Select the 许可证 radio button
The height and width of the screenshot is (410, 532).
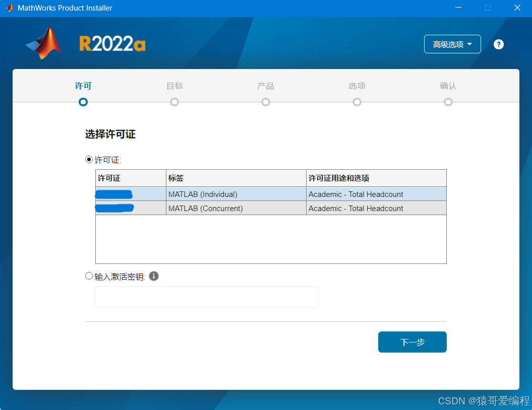(89, 159)
